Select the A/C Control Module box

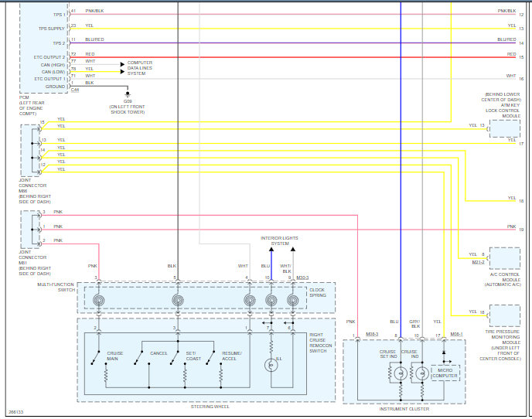pyautogui.click(x=504, y=258)
